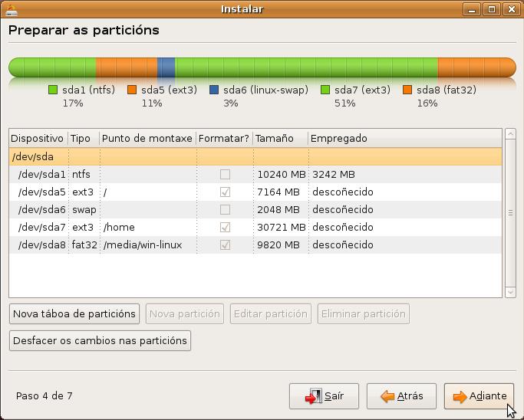Sort by Tipo column header
The width and height of the screenshot is (524, 420).
pos(84,138)
